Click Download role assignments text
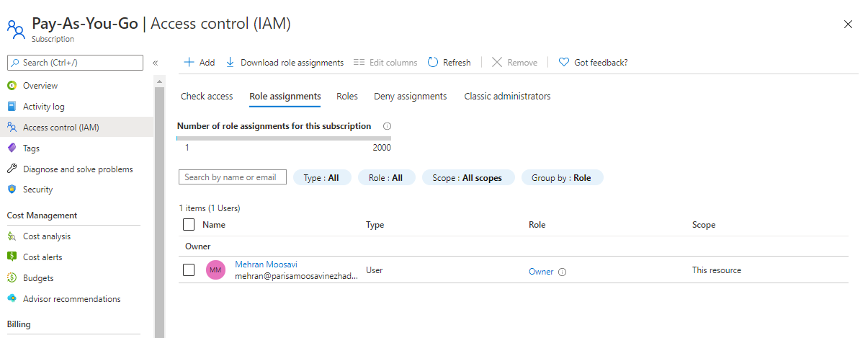 click(x=292, y=63)
